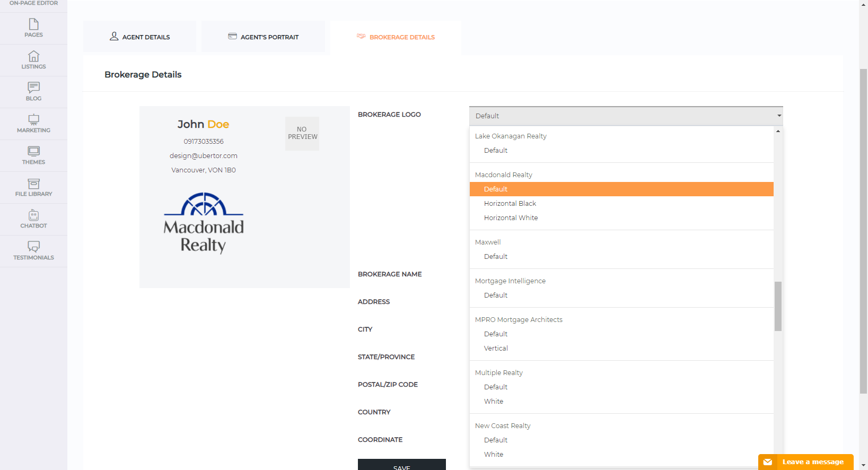Click the address Vancouver, V0N 1B0
The width and height of the screenshot is (868, 470).
coord(204,170)
